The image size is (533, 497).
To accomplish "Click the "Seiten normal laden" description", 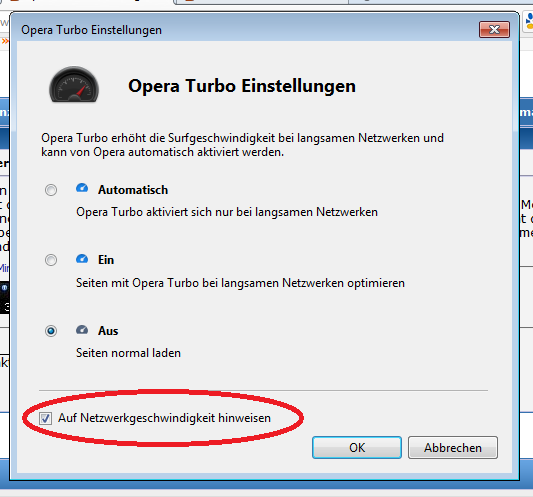I will [x=128, y=353].
